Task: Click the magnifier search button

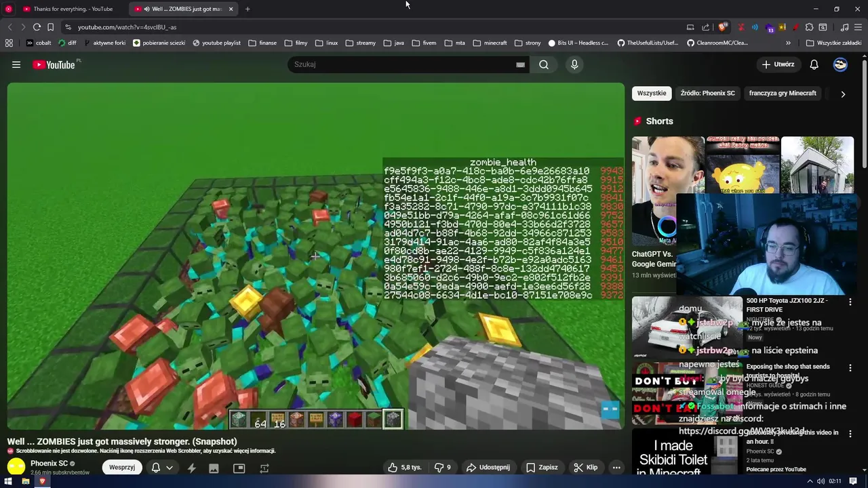Action: [544, 64]
